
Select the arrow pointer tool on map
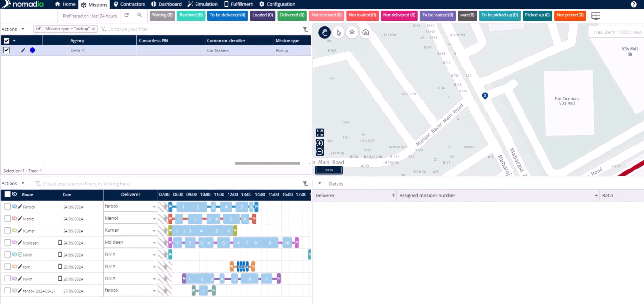[x=338, y=33]
